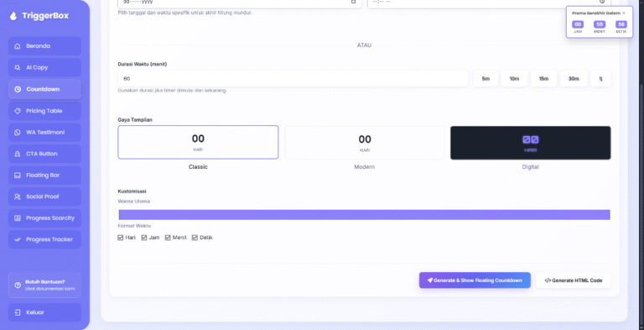Open the date picker calendar icon
Image resolution: width=644 pixels, height=330 pixels.
[353, 2]
